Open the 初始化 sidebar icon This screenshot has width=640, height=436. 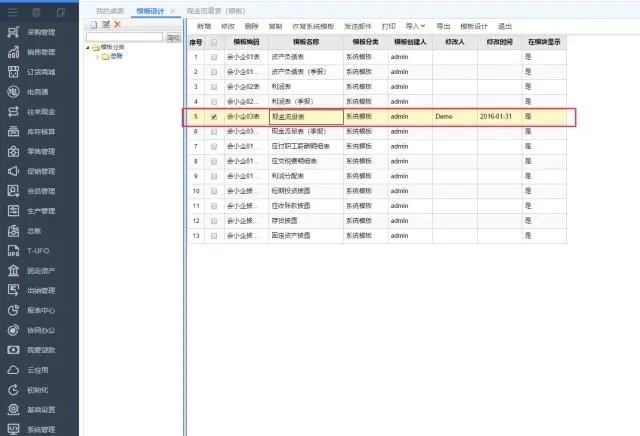13,390
